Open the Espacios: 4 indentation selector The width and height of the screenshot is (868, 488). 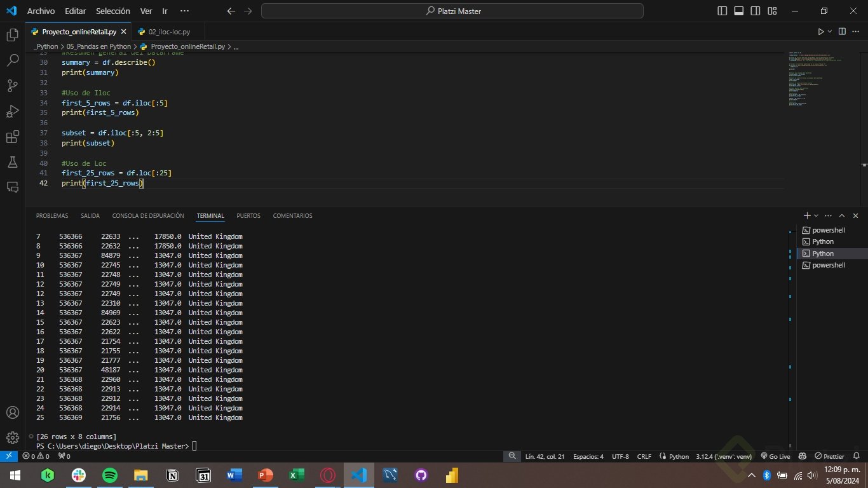588,456
